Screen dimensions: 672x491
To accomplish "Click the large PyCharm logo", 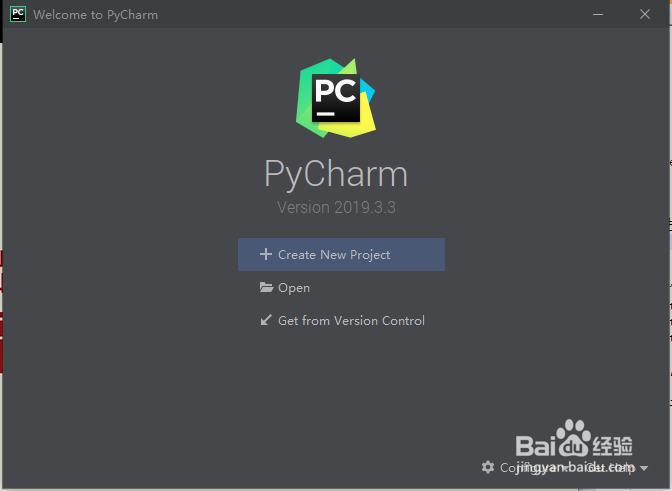I will (x=336, y=98).
